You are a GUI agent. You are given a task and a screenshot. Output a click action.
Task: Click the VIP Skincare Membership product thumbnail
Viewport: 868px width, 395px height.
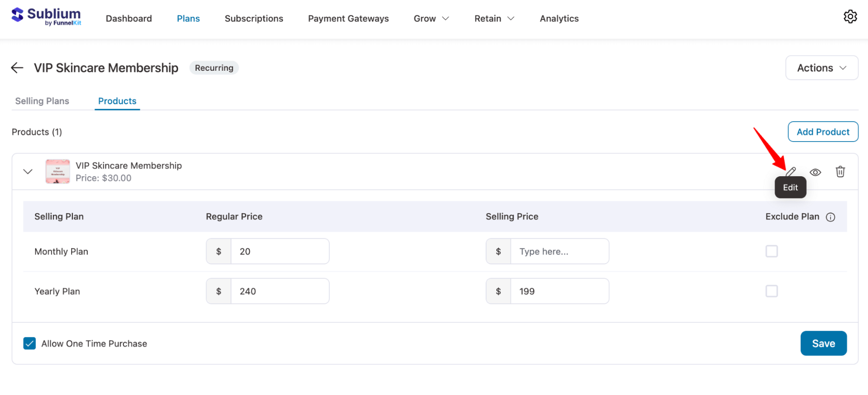(57, 171)
